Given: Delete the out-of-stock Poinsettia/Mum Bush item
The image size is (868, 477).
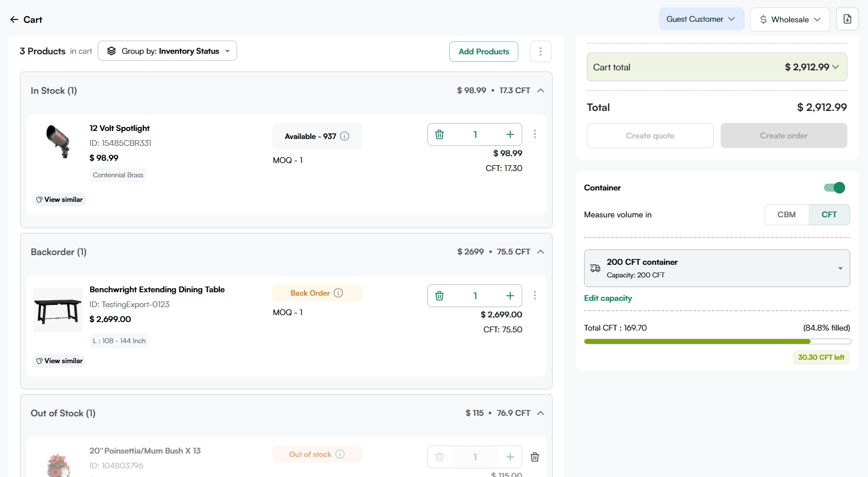Looking at the screenshot, I should pos(534,457).
